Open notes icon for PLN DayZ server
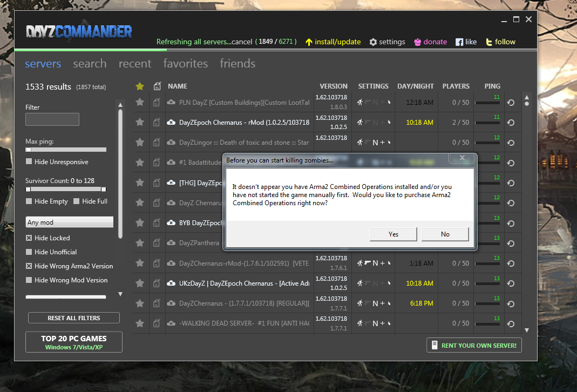This screenshot has width=577, height=392. pyautogui.click(x=157, y=103)
